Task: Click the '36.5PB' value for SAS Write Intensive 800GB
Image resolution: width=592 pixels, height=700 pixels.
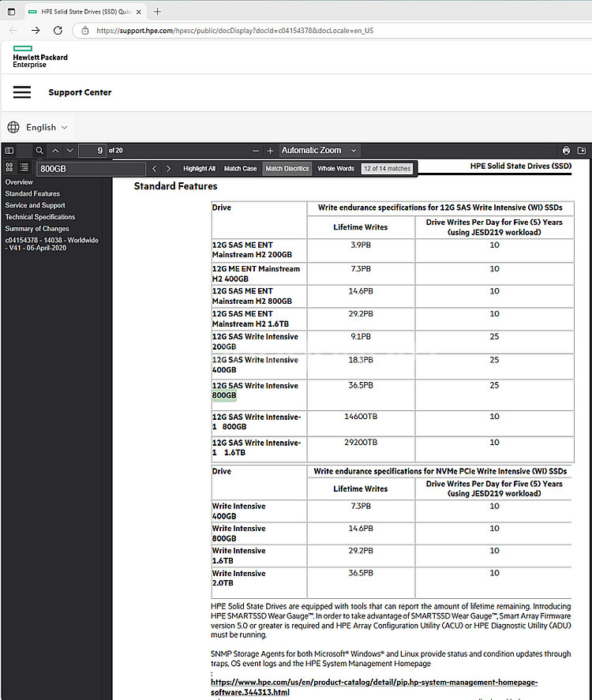Action: click(x=360, y=385)
